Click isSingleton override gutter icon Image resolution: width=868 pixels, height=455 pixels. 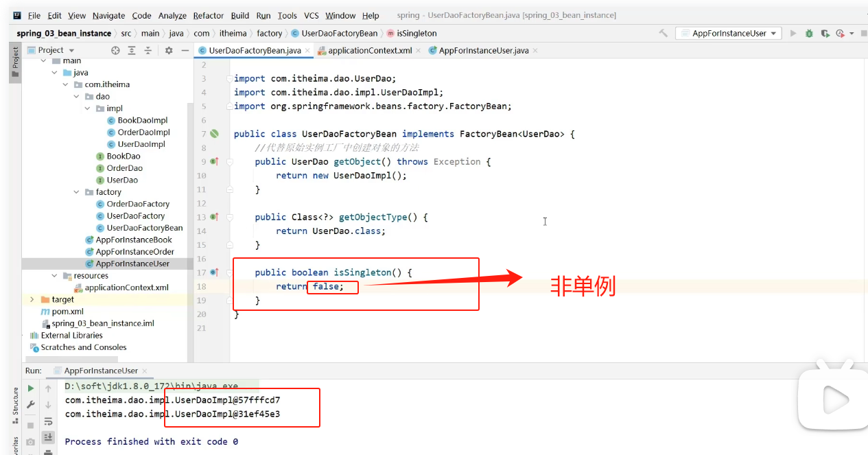pyautogui.click(x=213, y=272)
